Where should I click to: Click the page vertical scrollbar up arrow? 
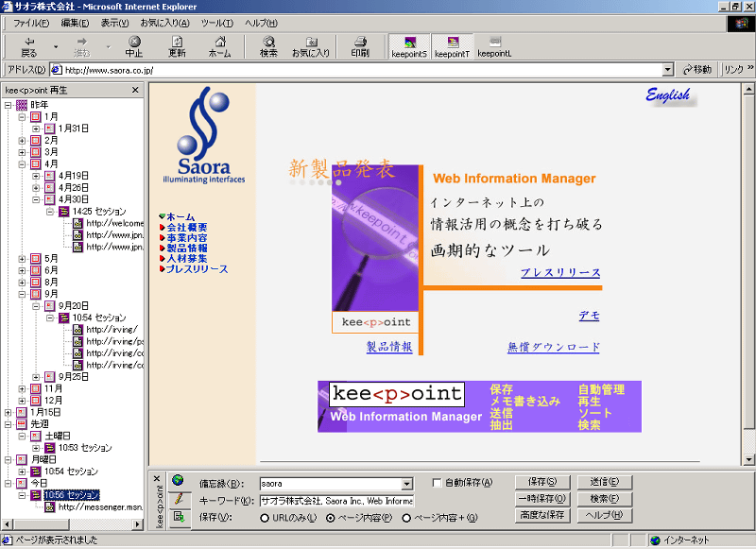pos(748,89)
